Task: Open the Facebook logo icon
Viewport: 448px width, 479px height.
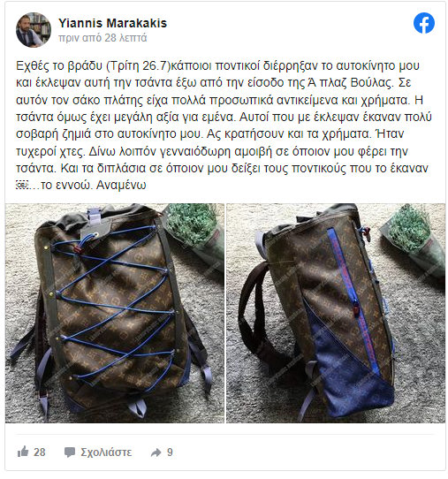Action: pos(423,23)
